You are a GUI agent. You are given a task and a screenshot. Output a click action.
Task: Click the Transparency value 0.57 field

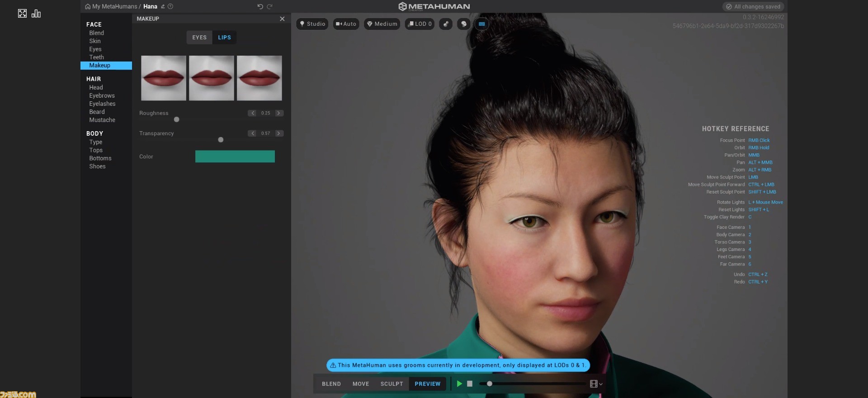click(266, 133)
